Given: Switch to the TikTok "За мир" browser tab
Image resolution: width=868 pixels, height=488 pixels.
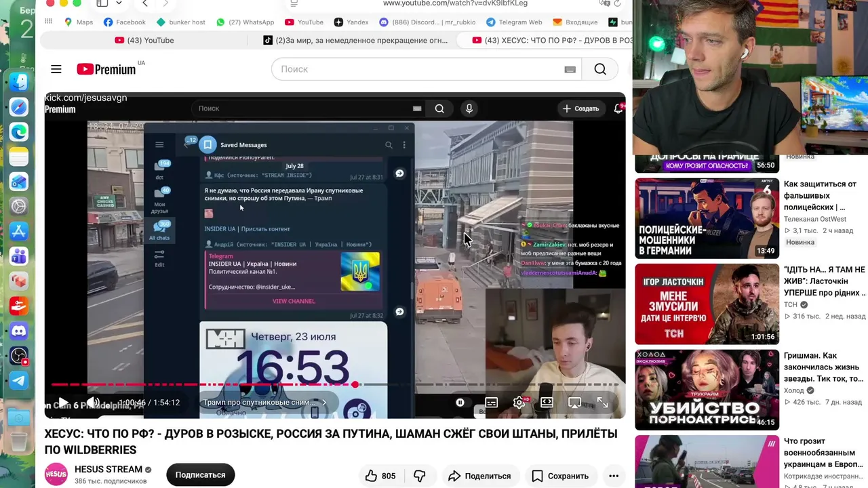Looking at the screenshot, I should pyautogui.click(x=356, y=40).
